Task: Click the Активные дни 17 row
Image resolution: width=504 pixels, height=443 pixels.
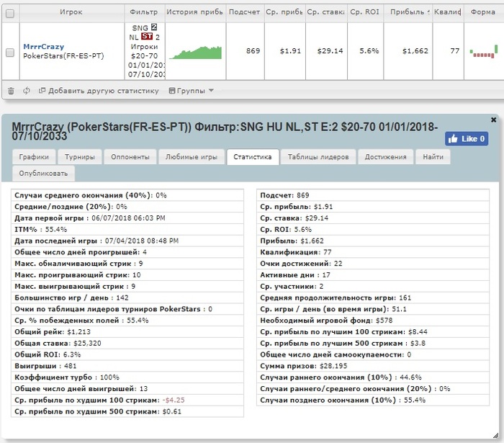Action: (373, 275)
